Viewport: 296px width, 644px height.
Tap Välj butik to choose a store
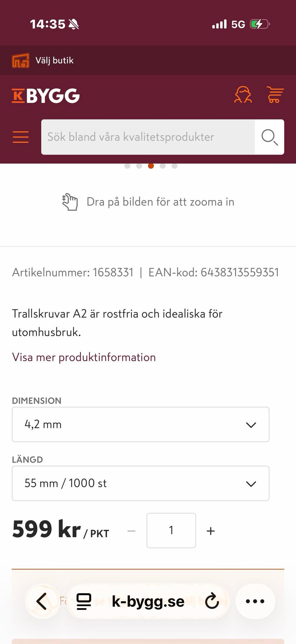[x=54, y=60]
